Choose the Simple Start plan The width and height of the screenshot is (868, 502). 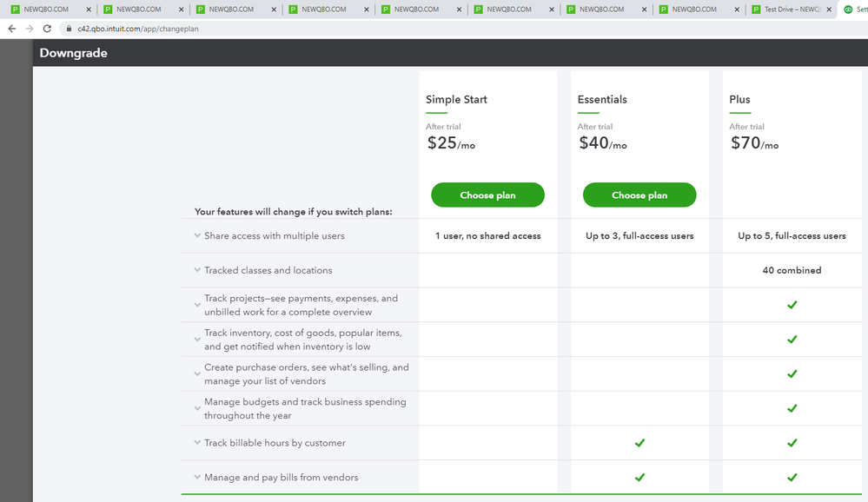(x=487, y=195)
